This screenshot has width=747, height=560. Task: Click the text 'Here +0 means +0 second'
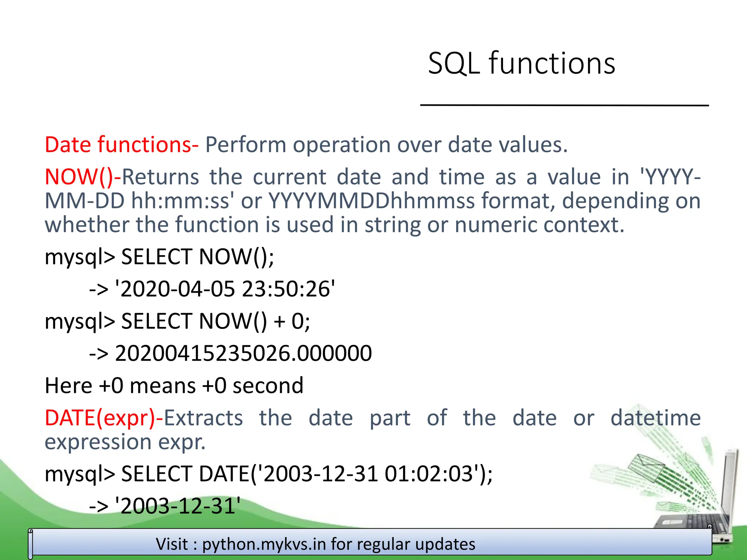pos(174,385)
